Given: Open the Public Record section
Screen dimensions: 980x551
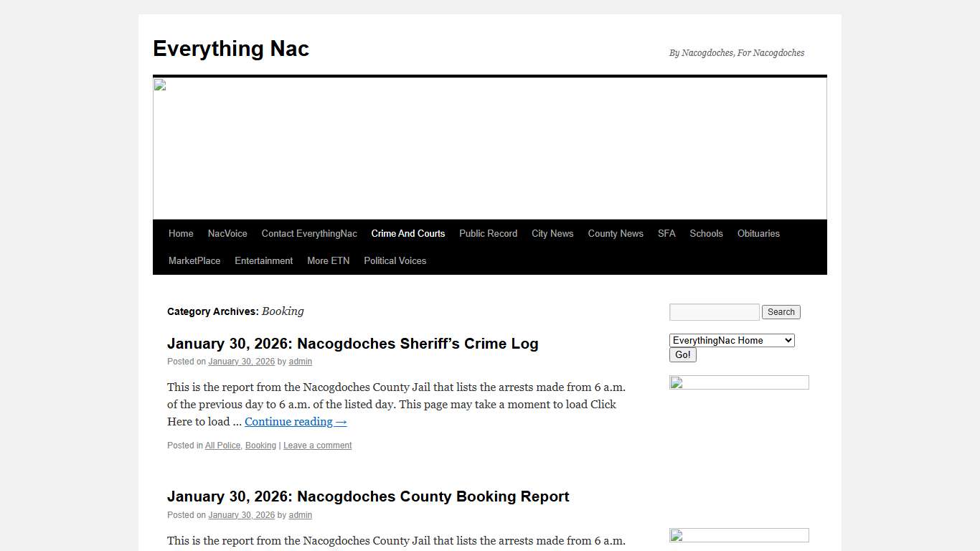Looking at the screenshot, I should point(488,233).
